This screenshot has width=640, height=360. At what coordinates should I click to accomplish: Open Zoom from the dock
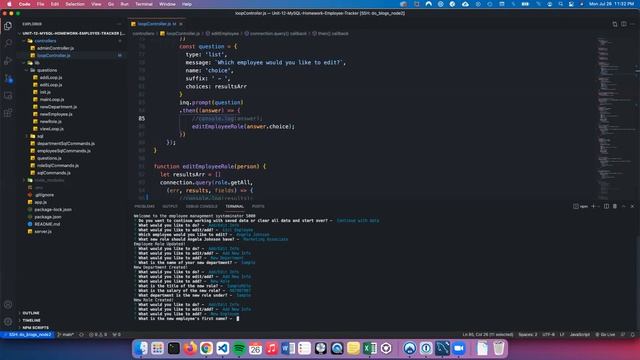pyautogui.click(x=459, y=348)
